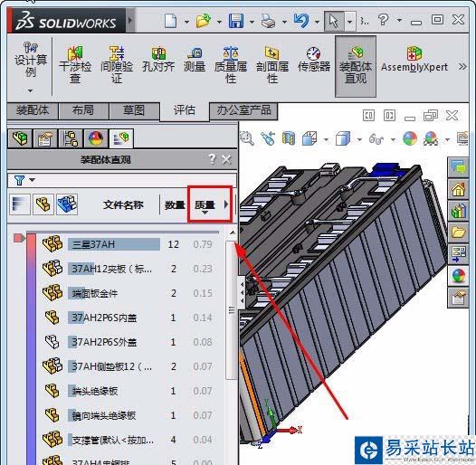The image size is (476, 465).
Task: Open View Orientation dropdown arrow
Action: pyautogui.click(x=326, y=139)
